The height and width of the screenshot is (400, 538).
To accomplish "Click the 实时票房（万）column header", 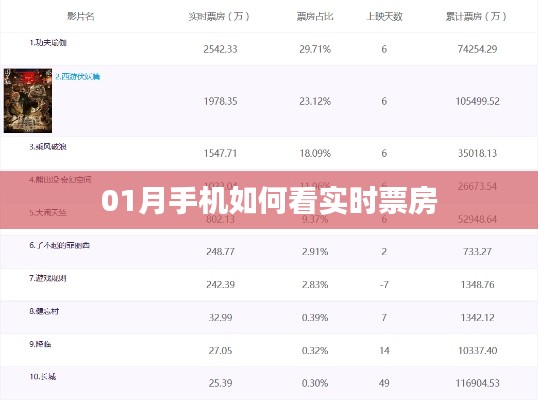I will pos(219,16).
